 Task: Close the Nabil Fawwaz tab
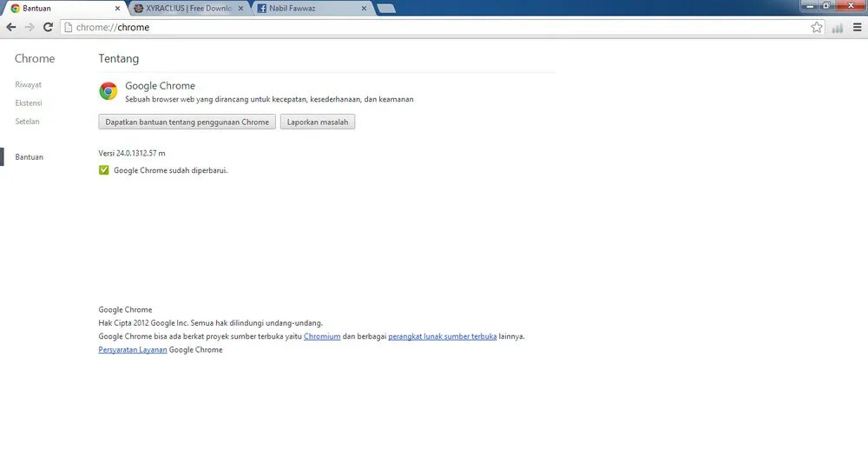point(364,9)
